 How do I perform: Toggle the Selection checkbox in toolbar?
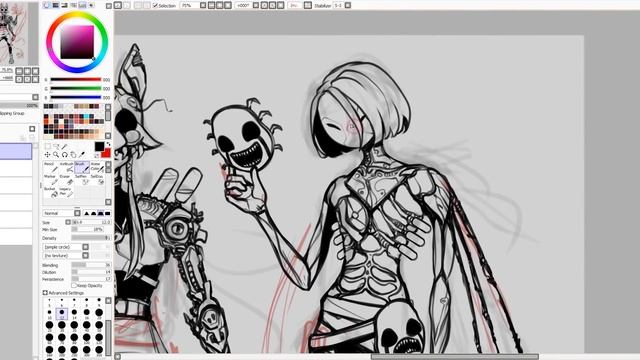tap(155, 5)
